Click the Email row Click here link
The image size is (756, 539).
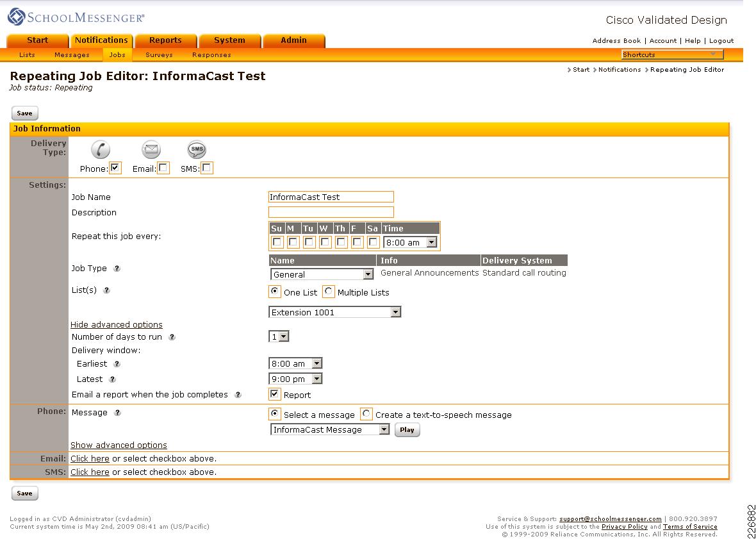(x=90, y=459)
